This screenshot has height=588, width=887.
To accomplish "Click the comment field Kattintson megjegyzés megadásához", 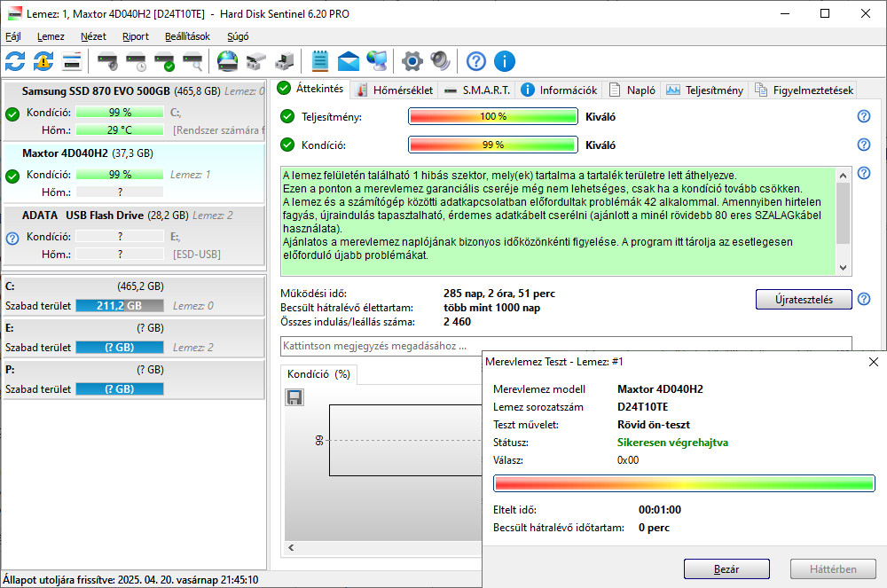I will point(566,346).
